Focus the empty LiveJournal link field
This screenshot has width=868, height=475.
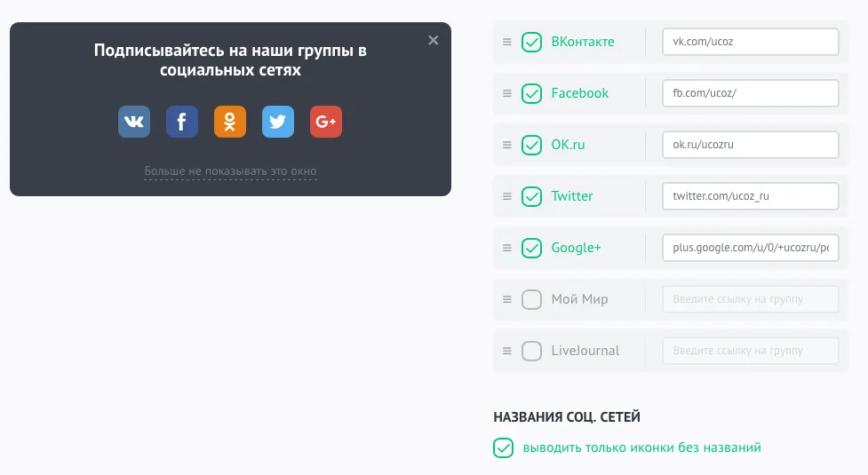(750, 351)
